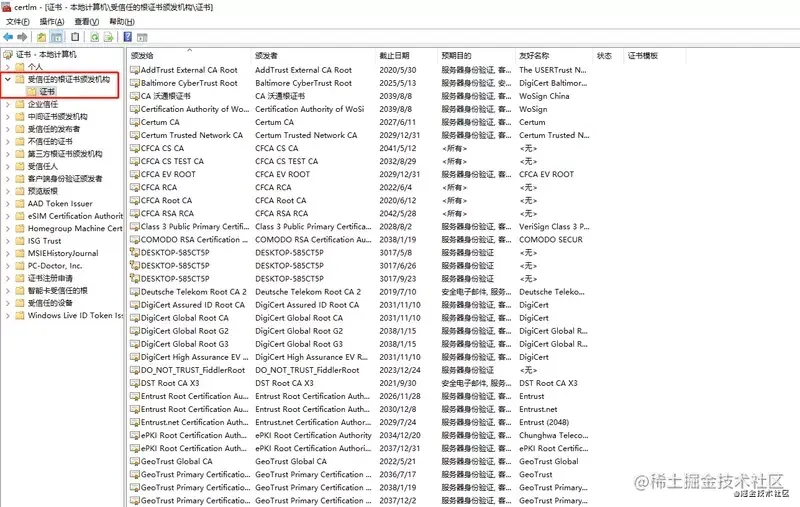Toggle the show/hide console tree icon
Screen dimensions: 800x507
57,37
